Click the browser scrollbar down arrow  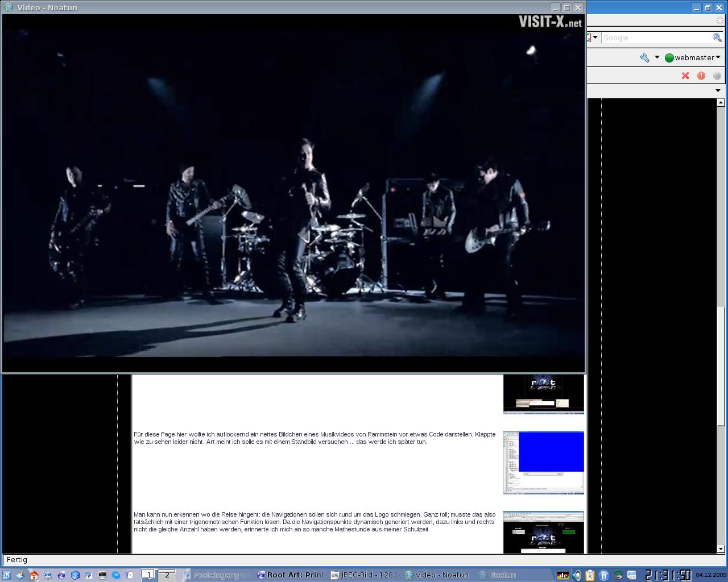click(x=721, y=549)
